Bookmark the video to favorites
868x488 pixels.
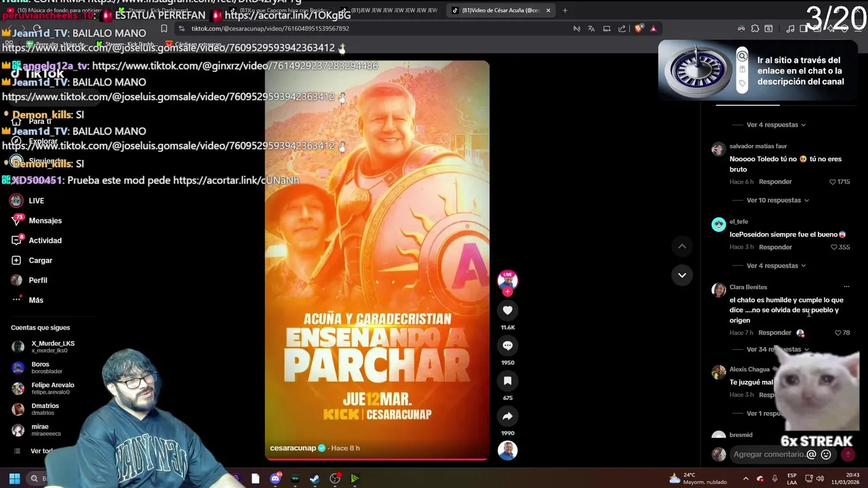pos(507,381)
